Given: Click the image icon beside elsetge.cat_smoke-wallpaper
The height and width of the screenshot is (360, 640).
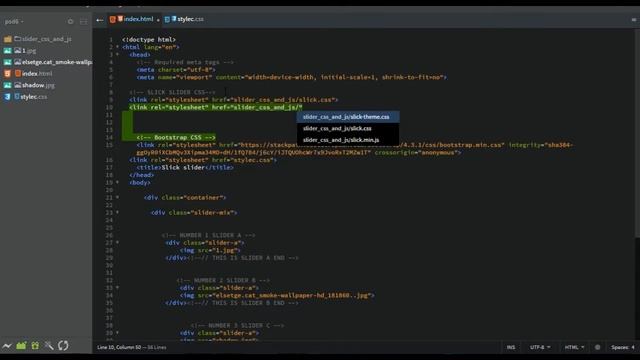Looking at the screenshot, I should pos(7,62).
